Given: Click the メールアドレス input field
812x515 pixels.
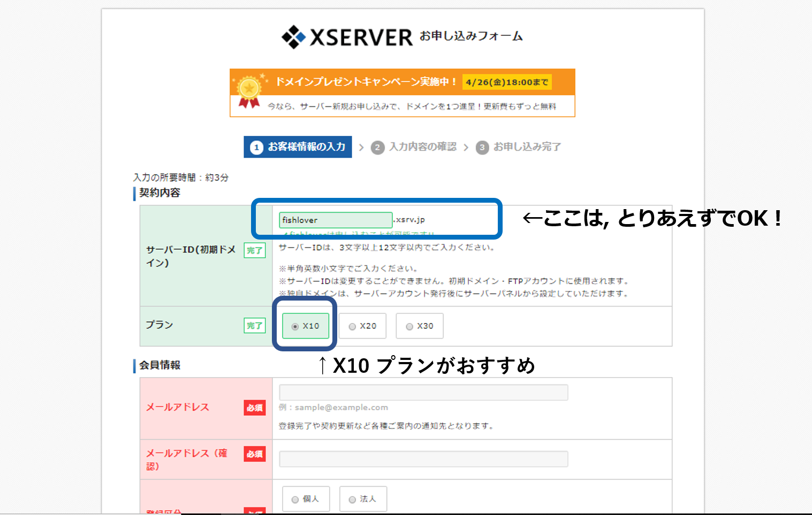Looking at the screenshot, I should (x=423, y=392).
